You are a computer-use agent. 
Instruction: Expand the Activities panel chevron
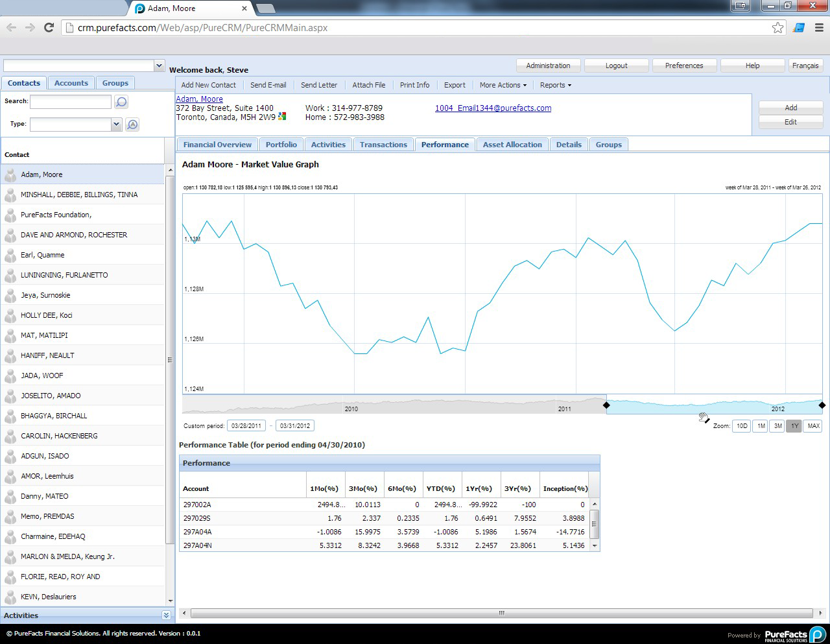(166, 615)
